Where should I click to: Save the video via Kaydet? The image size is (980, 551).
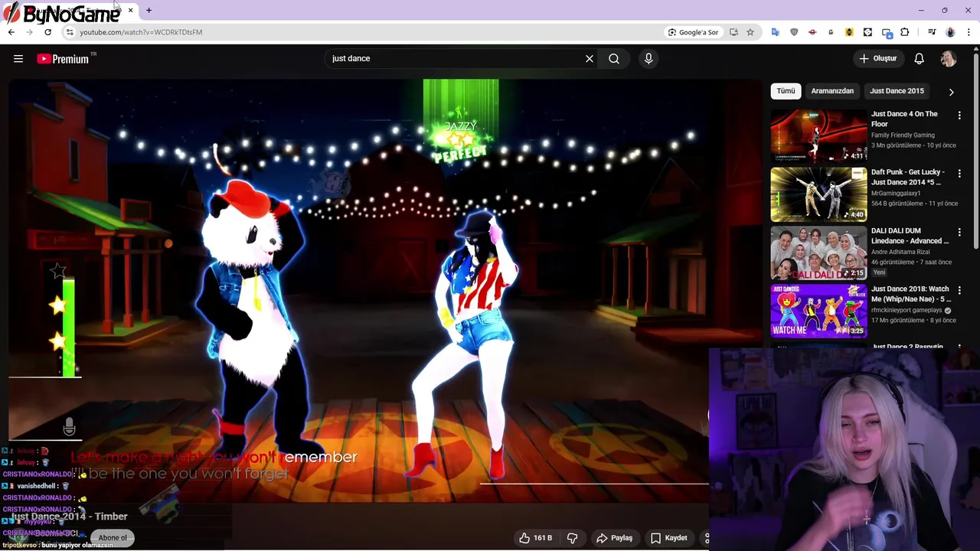coord(669,538)
